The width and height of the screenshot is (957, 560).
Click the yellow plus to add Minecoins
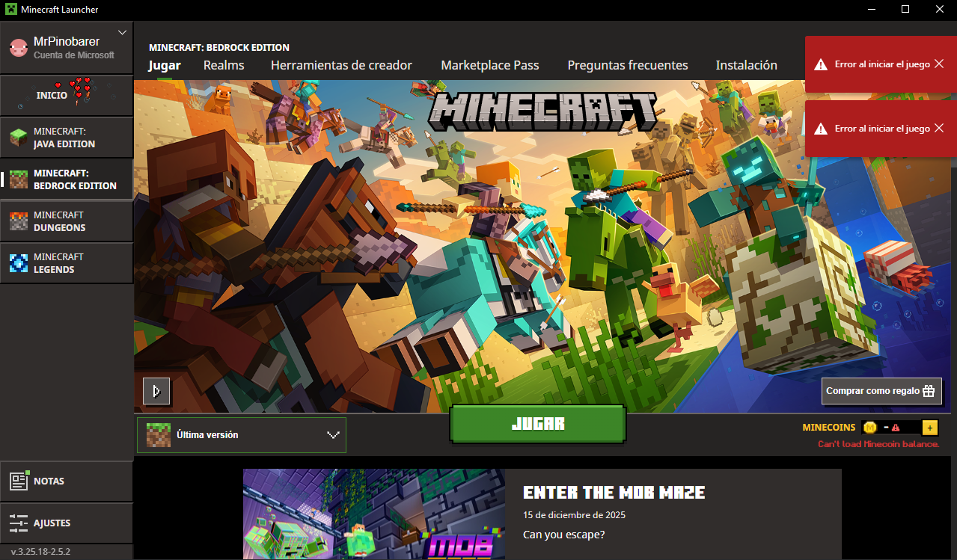(930, 428)
